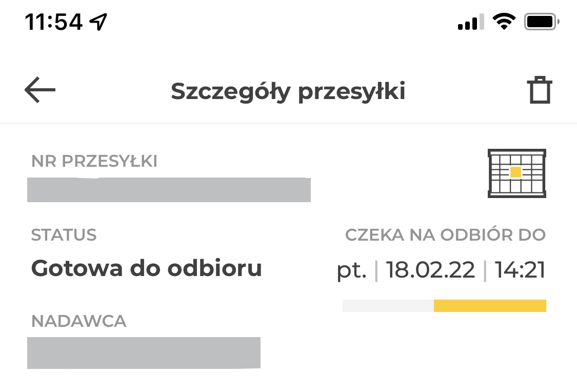The image size is (577, 392).
Task: Delete the parcel with the trash icon
Action: [540, 91]
